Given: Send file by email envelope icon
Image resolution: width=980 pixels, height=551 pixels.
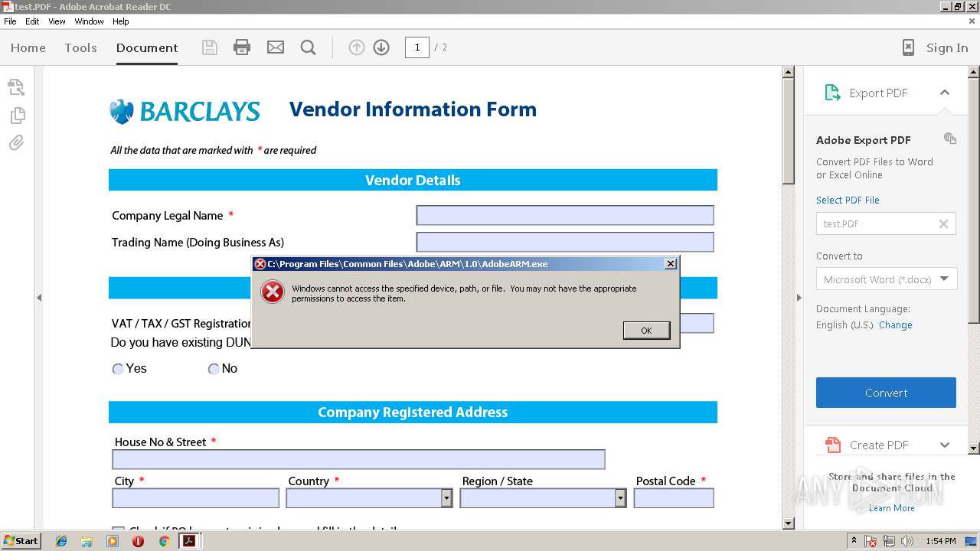Looking at the screenshot, I should coord(276,47).
